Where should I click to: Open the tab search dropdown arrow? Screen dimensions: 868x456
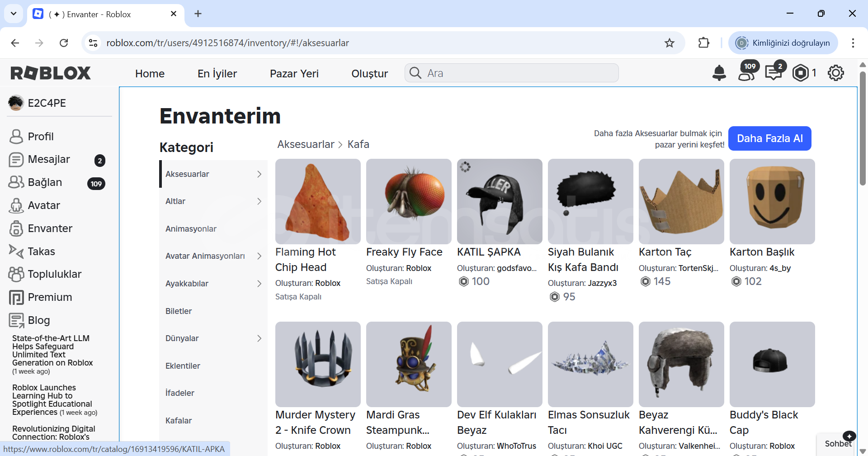(14, 14)
